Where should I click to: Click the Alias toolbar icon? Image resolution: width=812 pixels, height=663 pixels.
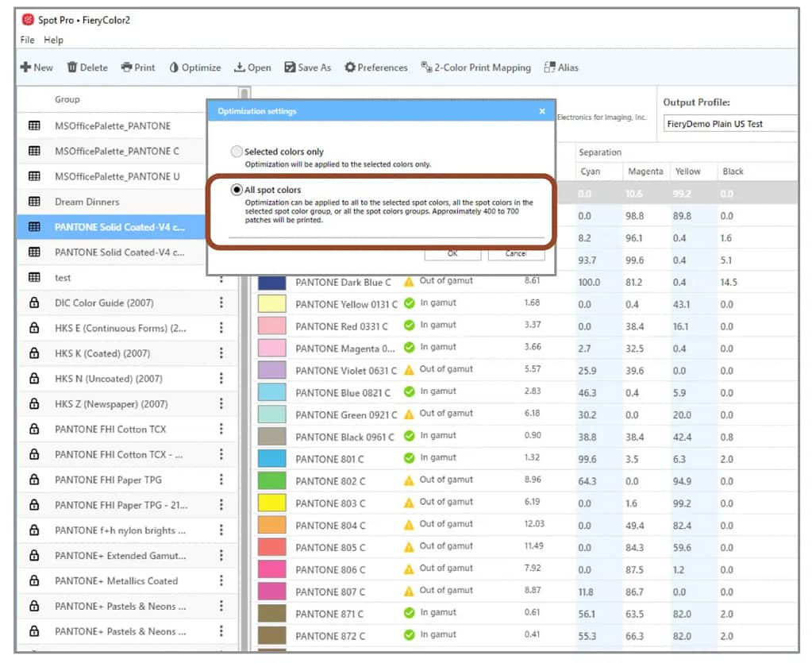pos(549,67)
